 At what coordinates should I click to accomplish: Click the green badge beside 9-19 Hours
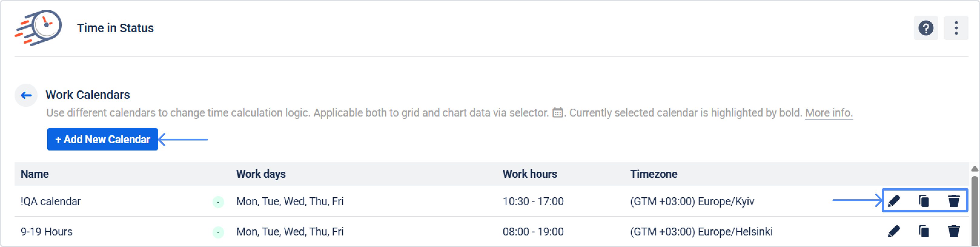click(218, 232)
